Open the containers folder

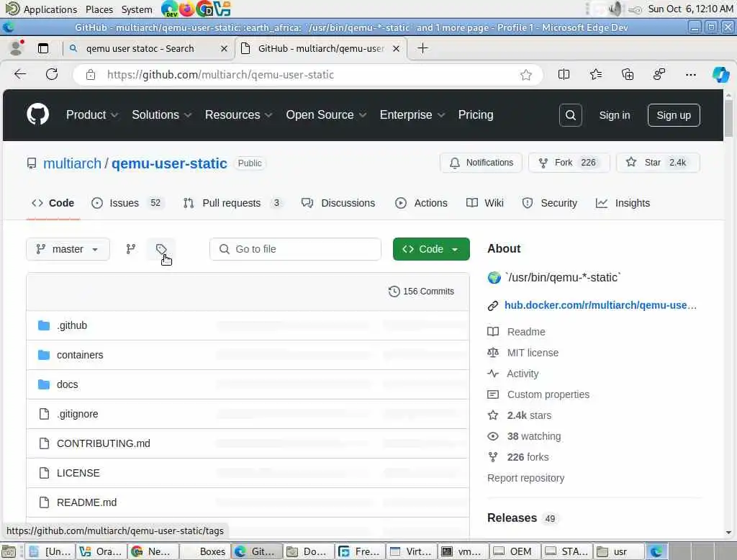click(x=80, y=355)
